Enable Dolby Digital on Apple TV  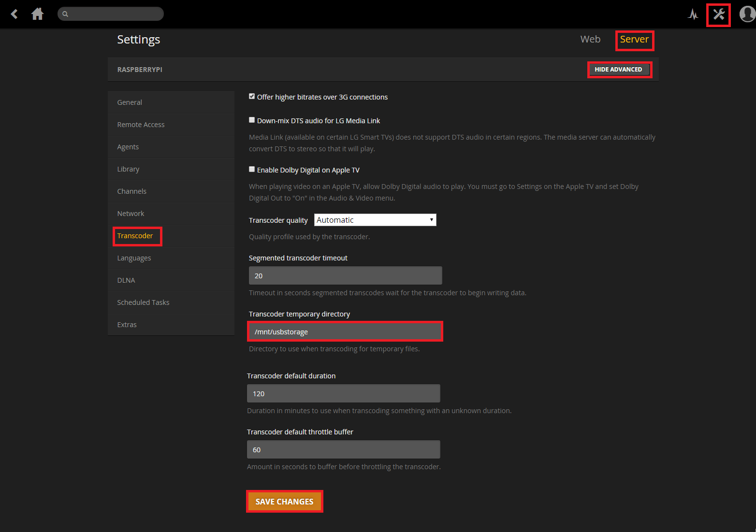click(252, 170)
